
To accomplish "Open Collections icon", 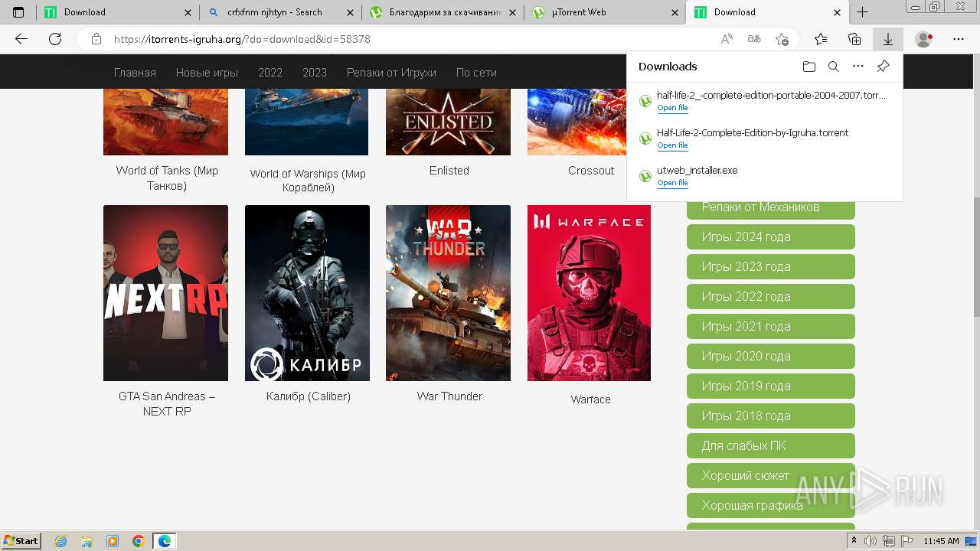I will click(x=854, y=39).
